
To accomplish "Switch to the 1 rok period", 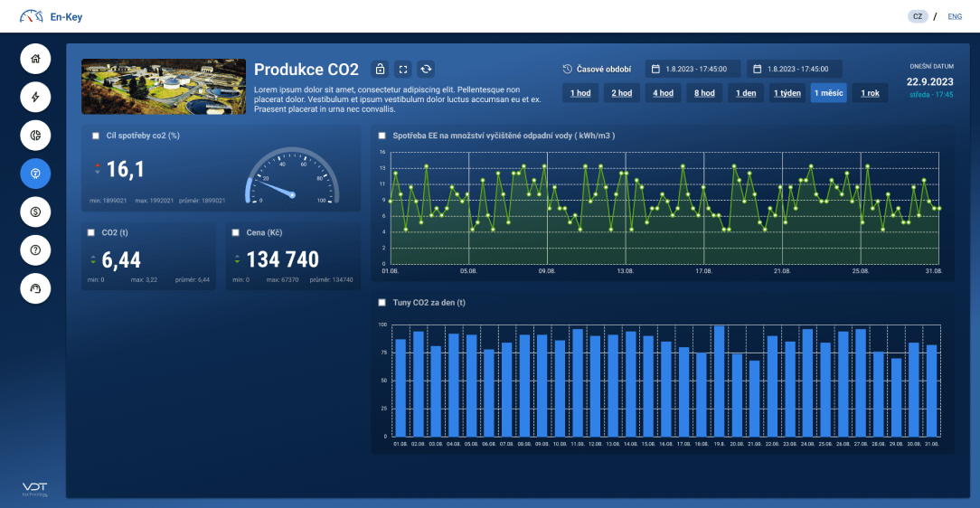I will [x=870, y=93].
